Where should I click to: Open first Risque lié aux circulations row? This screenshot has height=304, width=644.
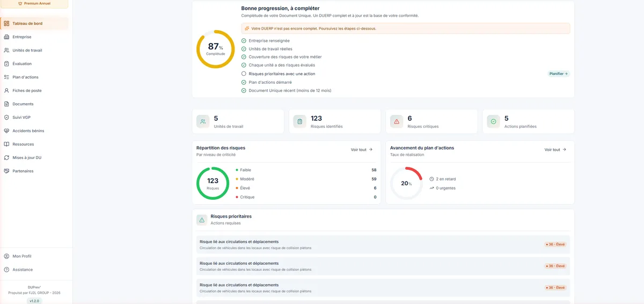click(383, 244)
